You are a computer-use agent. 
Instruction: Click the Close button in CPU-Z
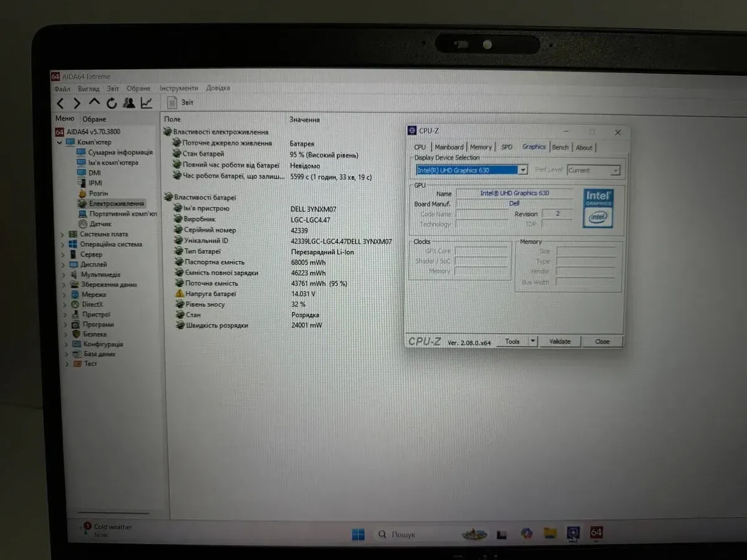click(x=602, y=341)
